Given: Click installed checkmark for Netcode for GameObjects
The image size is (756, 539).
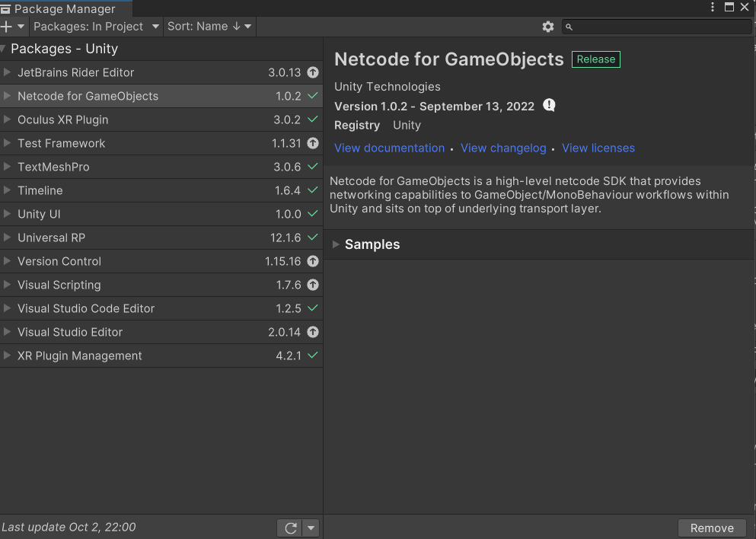Looking at the screenshot, I should (x=313, y=95).
